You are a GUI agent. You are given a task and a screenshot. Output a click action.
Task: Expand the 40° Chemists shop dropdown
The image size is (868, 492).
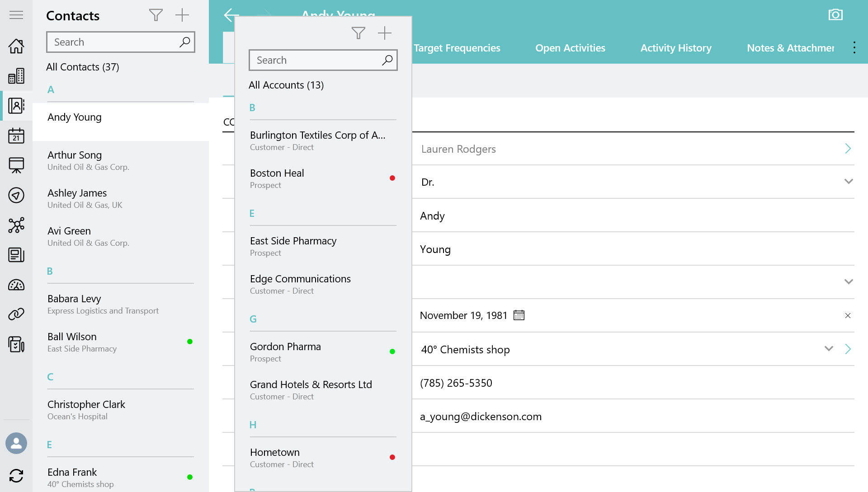(829, 349)
